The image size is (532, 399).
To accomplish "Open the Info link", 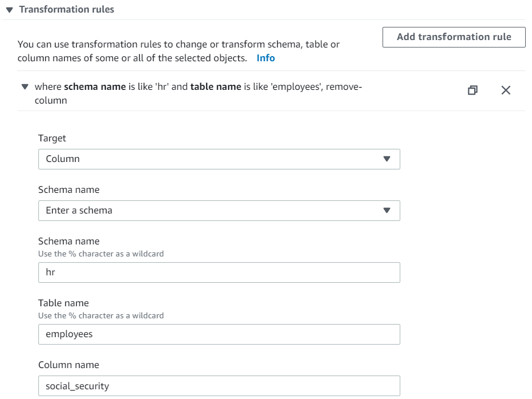I will tap(265, 58).
